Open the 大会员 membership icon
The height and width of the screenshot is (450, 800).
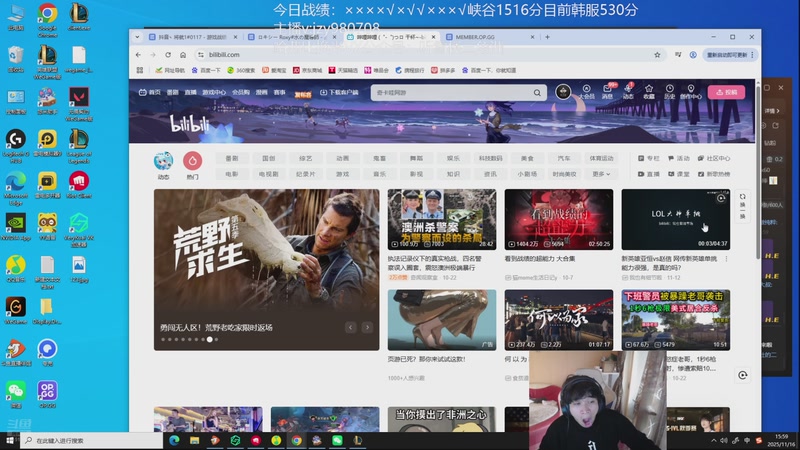pyautogui.click(x=586, y=92)
